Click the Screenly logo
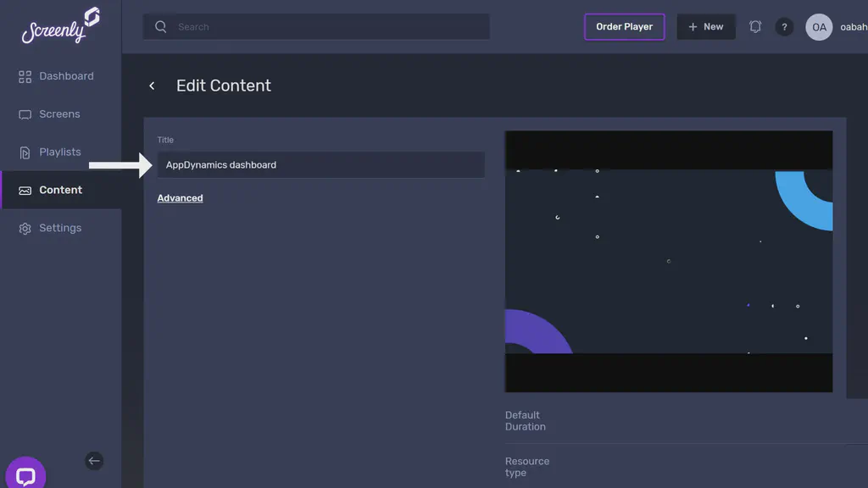868x488 pixels. pyautogui.click(x=57, y=28)
